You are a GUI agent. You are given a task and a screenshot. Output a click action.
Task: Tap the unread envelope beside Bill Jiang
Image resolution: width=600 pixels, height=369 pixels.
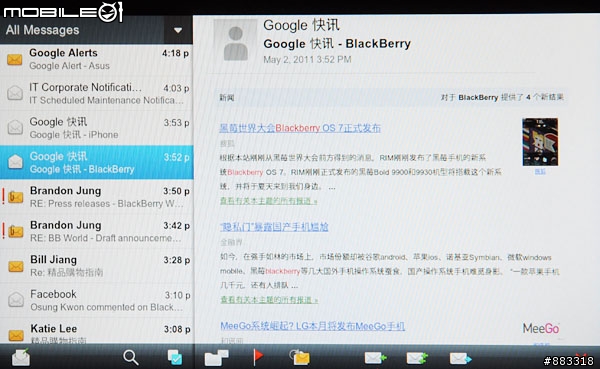pos(16,266)
